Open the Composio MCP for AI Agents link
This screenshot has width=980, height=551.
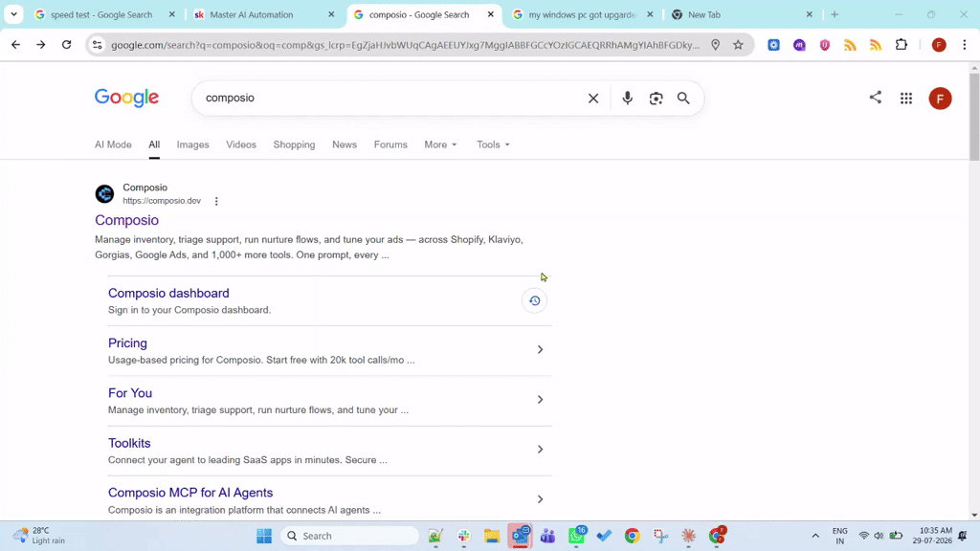[190, 493]
